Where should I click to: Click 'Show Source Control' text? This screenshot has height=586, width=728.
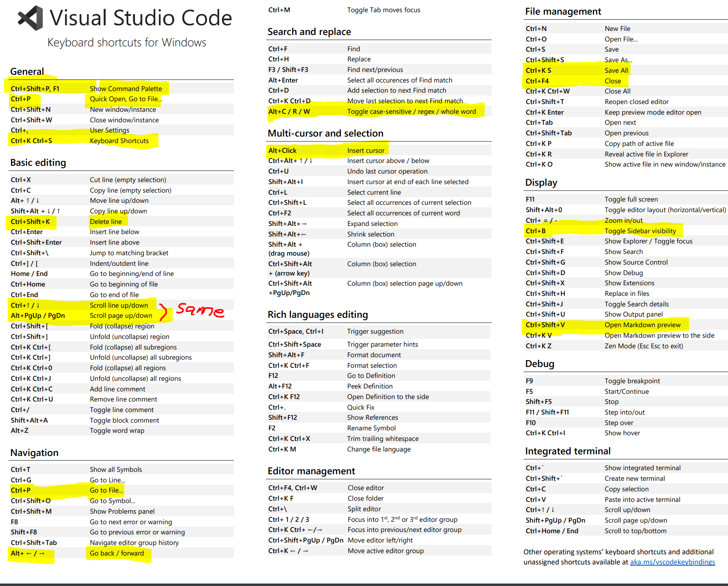pos(636,262)
